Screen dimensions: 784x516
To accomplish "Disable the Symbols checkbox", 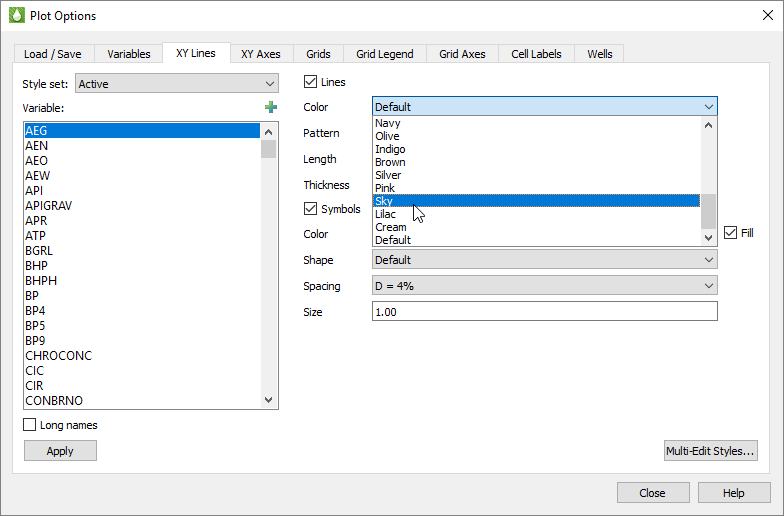I will point(311,209).
